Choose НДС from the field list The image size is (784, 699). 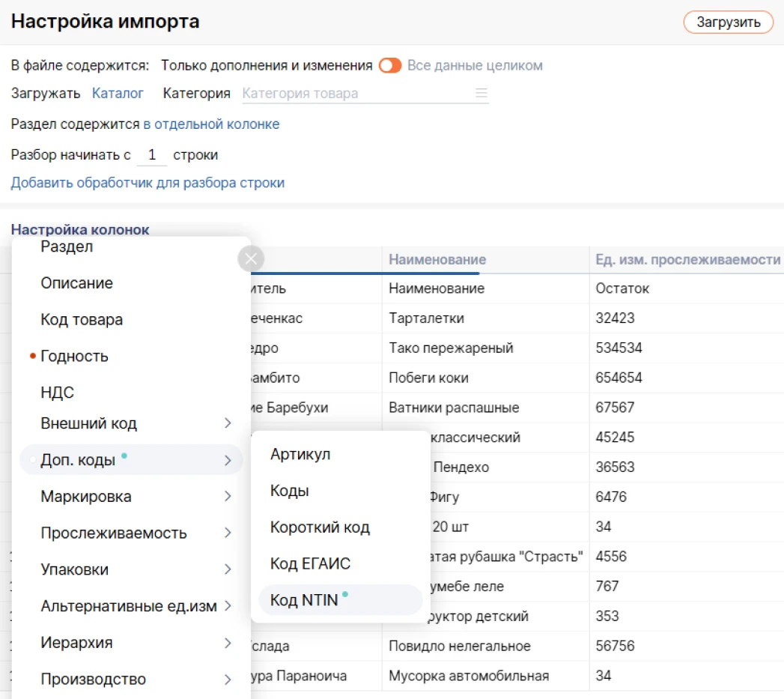coord(58,393)
